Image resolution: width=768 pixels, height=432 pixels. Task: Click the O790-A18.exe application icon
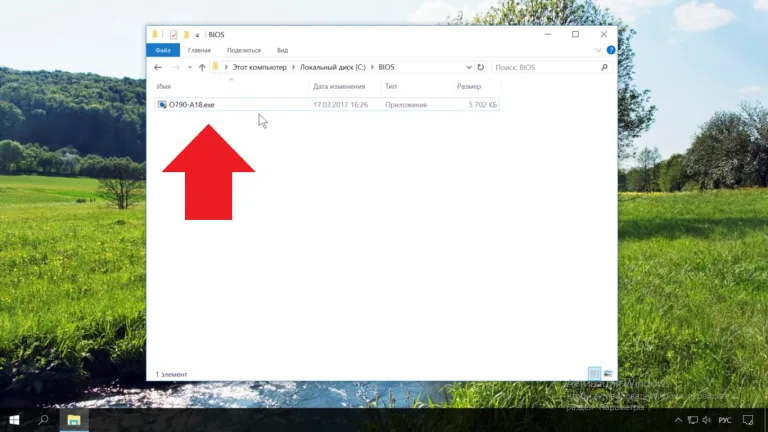pos(162,104)
